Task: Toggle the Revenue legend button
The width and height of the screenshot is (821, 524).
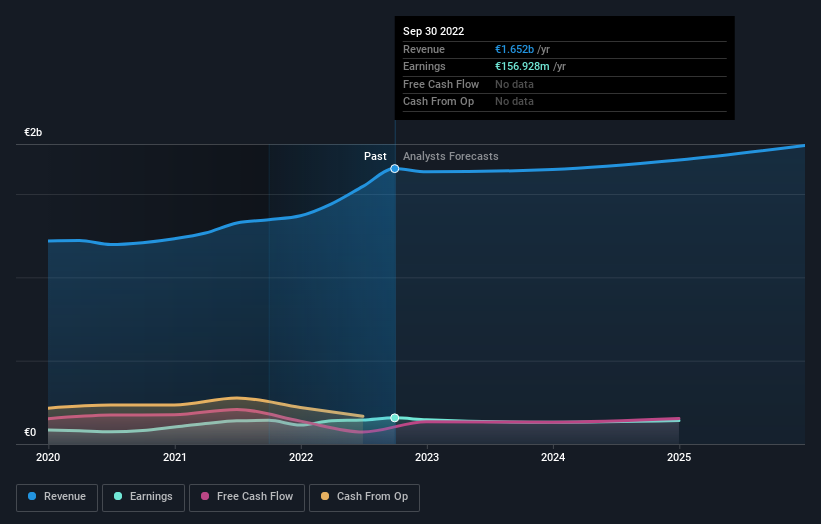Action: 57,497
